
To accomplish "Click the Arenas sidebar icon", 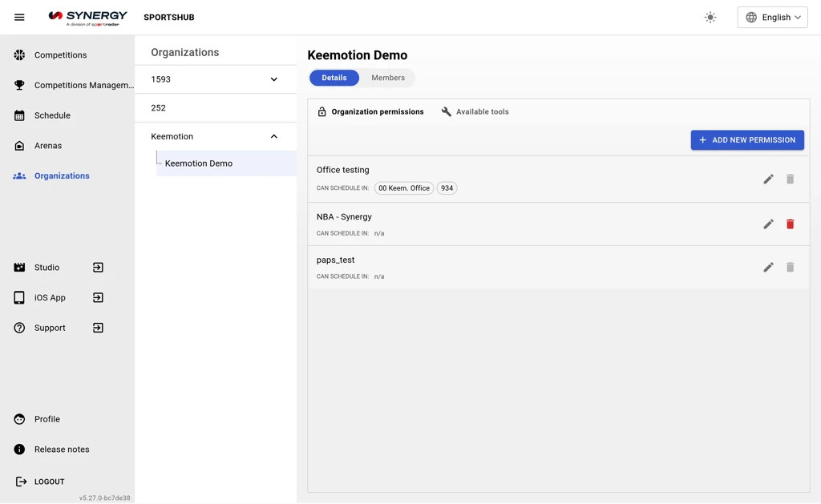I will pos(19,146).
